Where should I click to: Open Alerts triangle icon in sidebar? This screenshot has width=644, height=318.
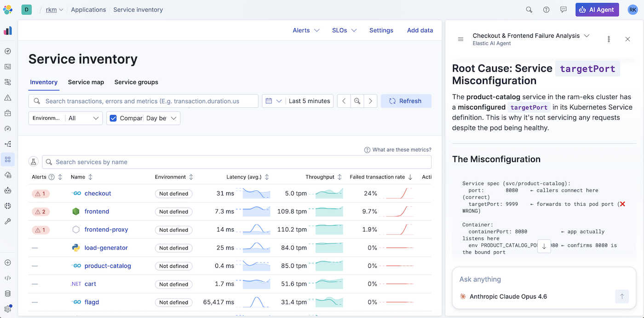[8, 98]
